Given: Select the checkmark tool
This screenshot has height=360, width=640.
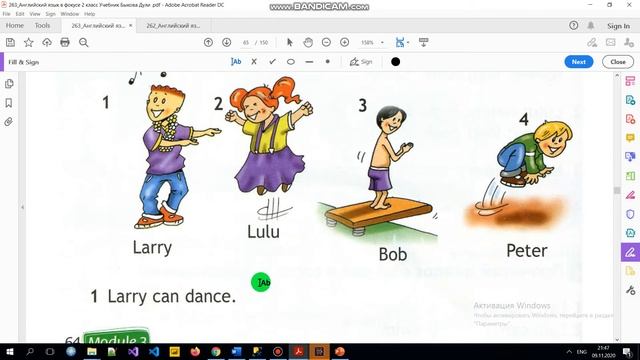Looking at the screenshot, I should [272, 62].
